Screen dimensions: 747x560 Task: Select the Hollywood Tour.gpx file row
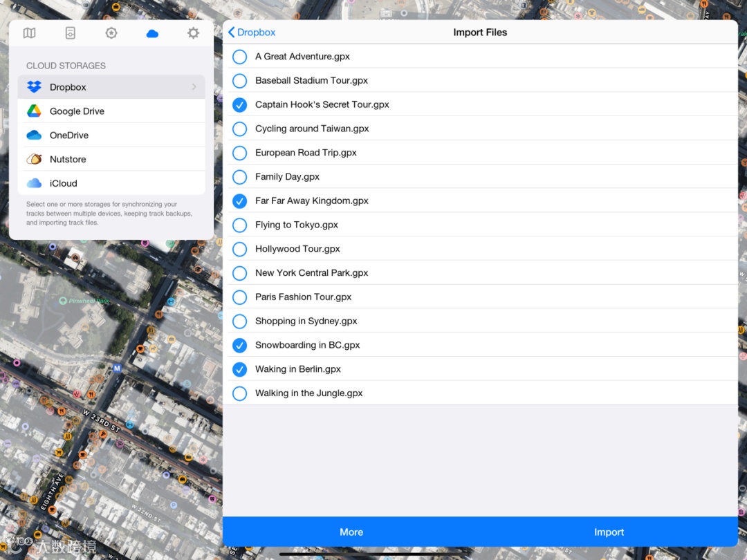[x=480, y=249]
